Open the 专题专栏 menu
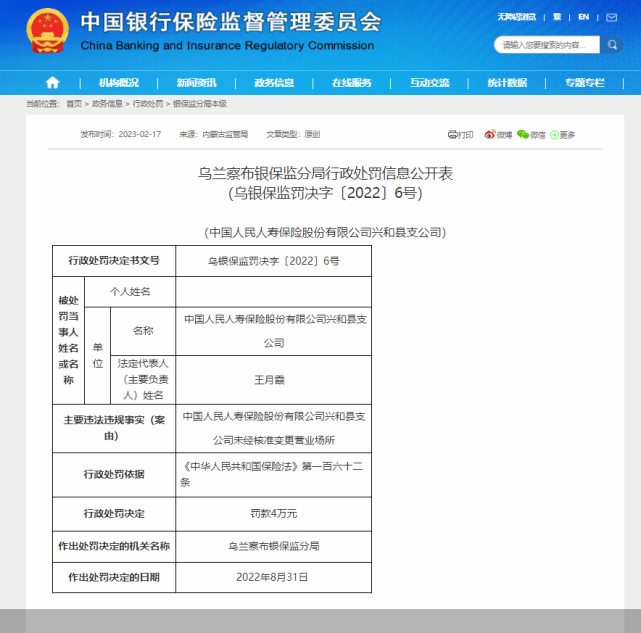641x633 pixels. (x=585, y=83)
